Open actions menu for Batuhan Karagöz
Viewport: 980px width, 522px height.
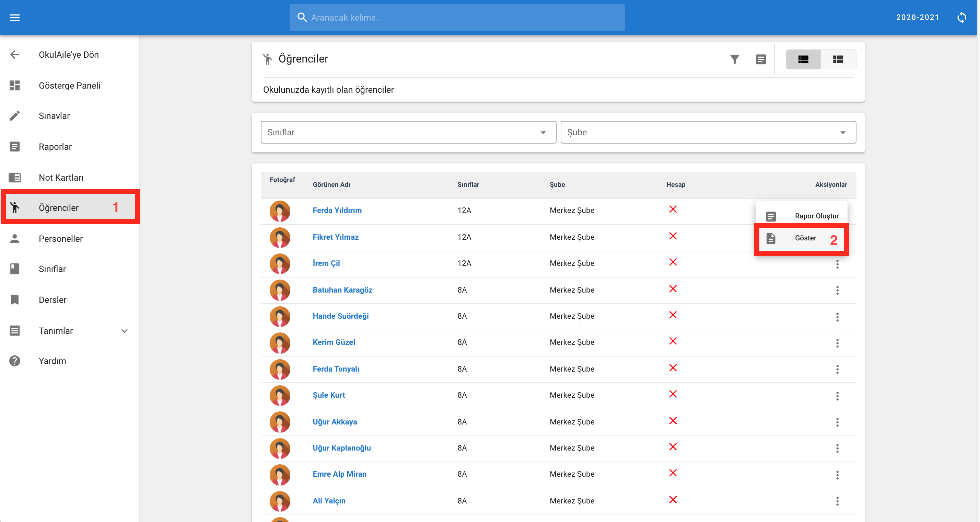coord(837,291)
